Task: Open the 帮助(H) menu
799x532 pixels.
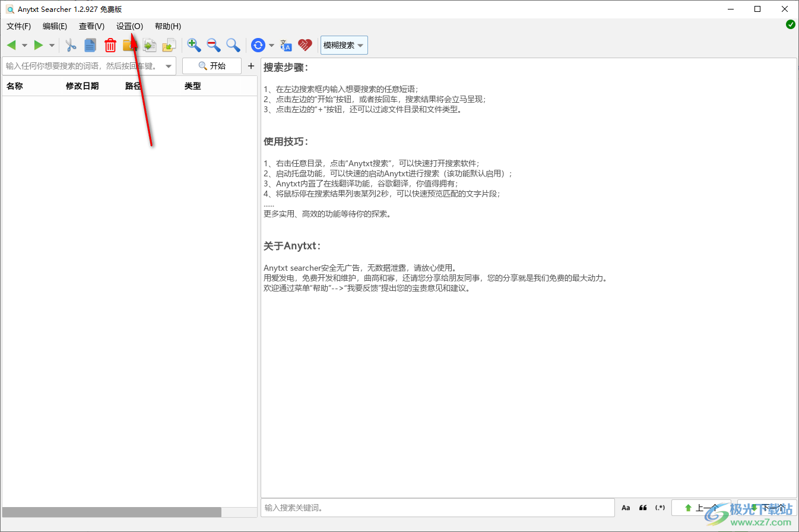Action: (168, 26)
